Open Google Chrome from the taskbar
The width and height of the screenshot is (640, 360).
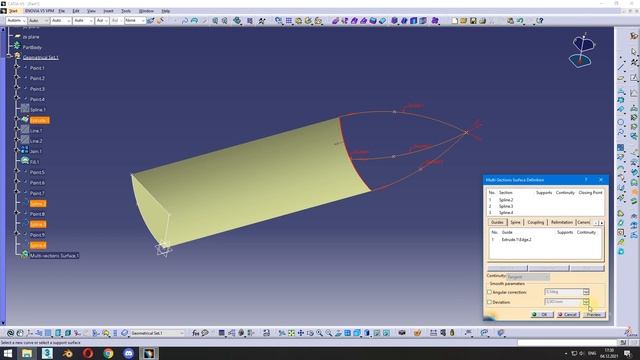[108, 353]
